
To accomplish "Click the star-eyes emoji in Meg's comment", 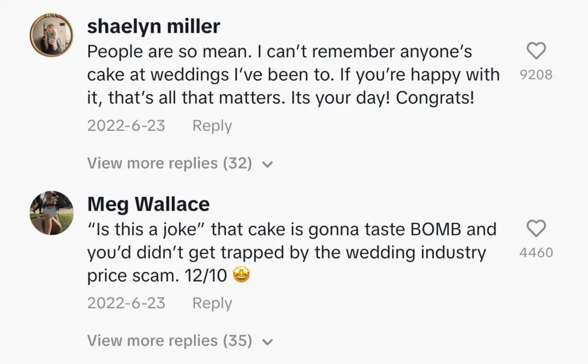I will [242, 277].
